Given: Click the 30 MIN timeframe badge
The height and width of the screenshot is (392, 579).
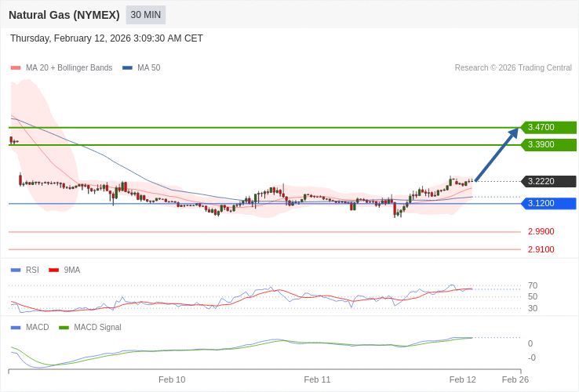Looking at the screenshot, I should click(145, 15).
